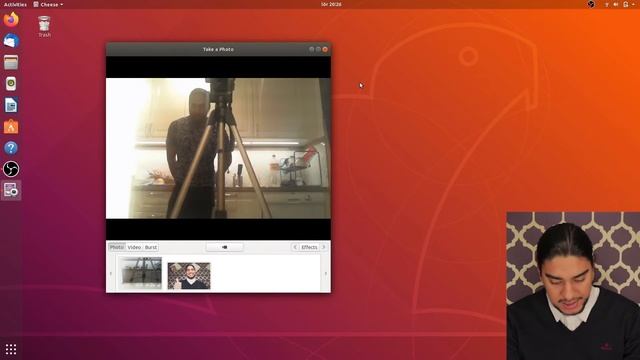
Task: Minimize the Take a Photo window
Action: (x=311, y=49)
